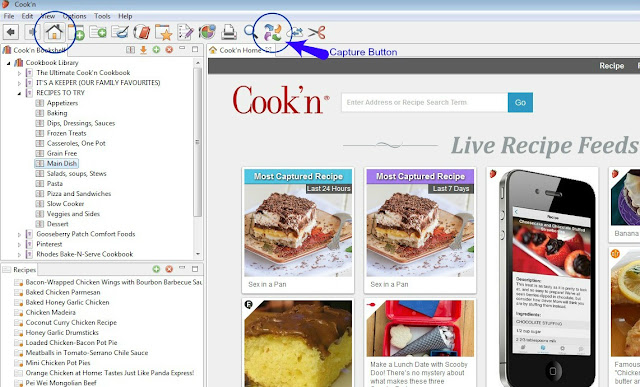
Task: Expand Gooseberry Patch Comfort Foods node
Action: 19,235
